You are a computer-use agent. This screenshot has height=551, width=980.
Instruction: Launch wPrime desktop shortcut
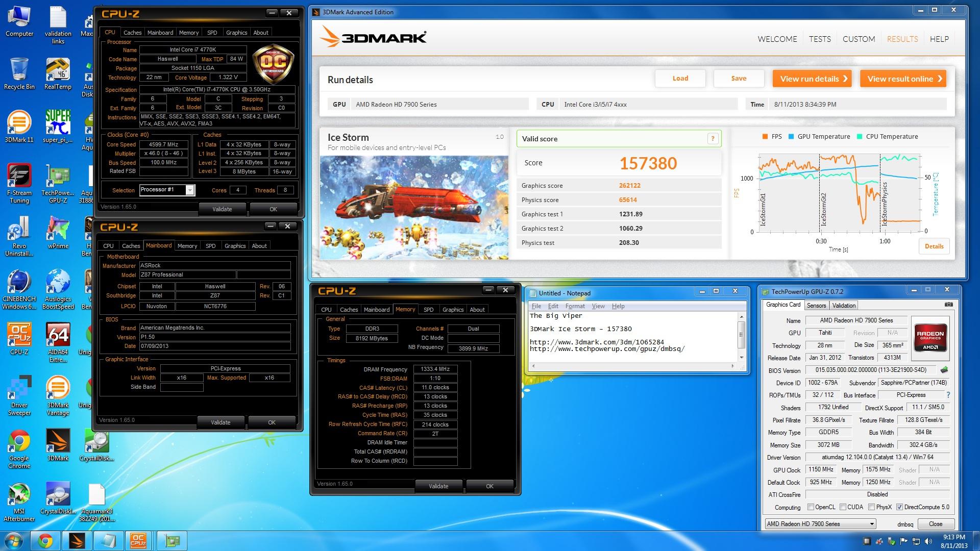(x=58, y=233)
